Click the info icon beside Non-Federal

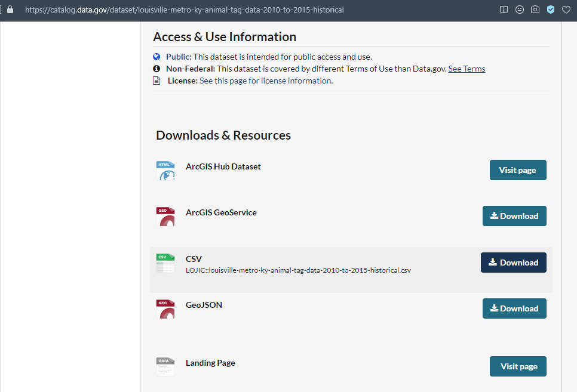[x=157, y=69]
